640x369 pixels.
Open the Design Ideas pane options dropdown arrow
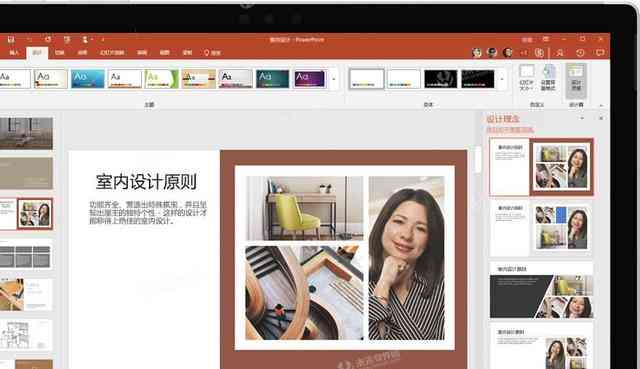(582, 118)
